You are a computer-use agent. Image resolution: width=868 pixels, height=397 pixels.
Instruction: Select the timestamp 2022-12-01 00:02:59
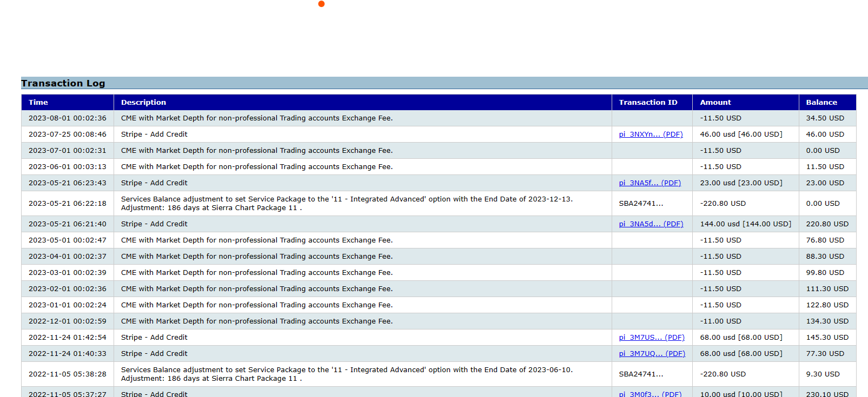pyautogui.click(x=68, y=321)
